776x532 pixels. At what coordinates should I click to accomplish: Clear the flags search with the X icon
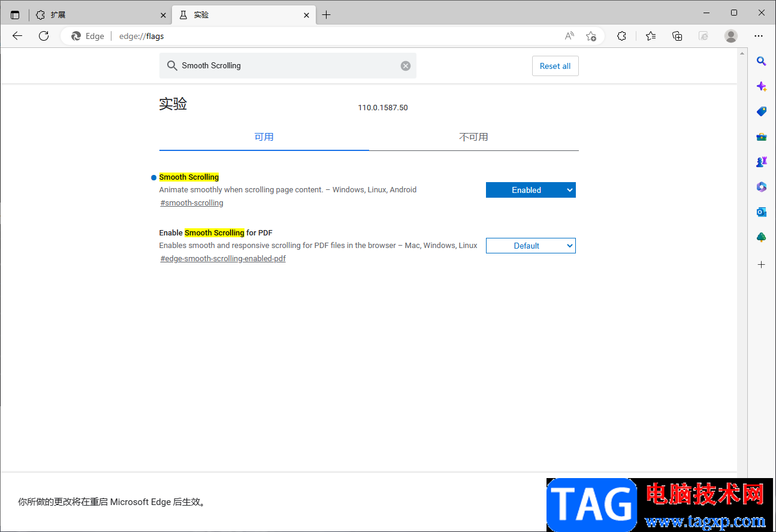406,66
